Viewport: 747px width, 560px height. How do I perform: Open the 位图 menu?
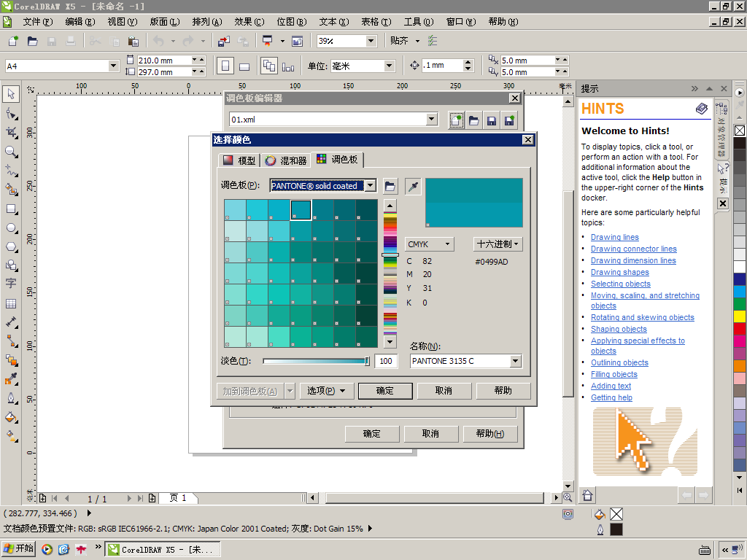(292, 22)
